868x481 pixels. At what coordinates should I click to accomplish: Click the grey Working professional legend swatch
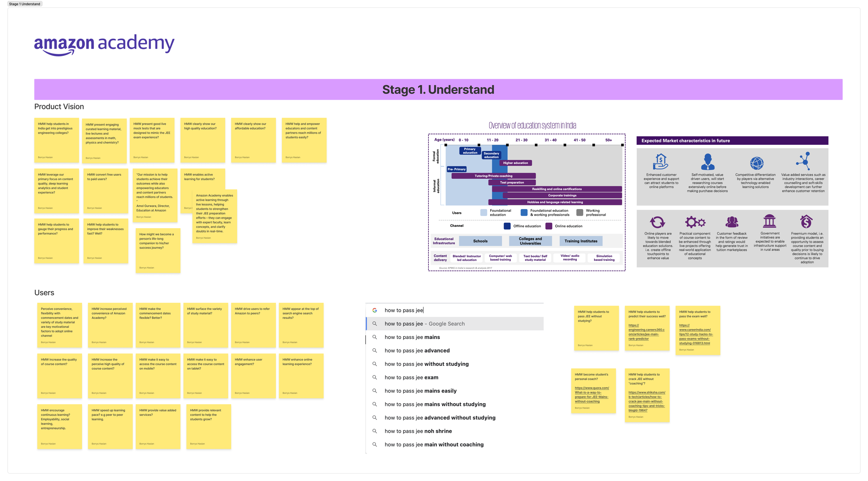coord(579,213)
